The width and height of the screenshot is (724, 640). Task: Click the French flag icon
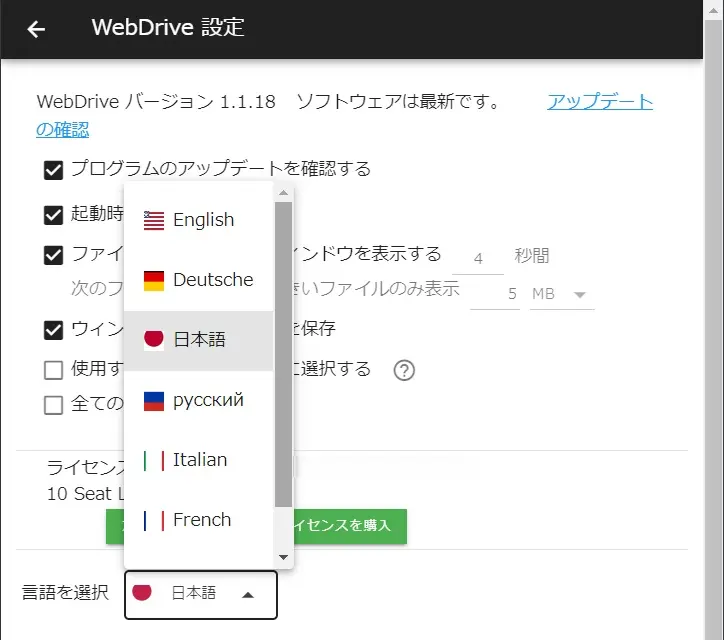154,520
